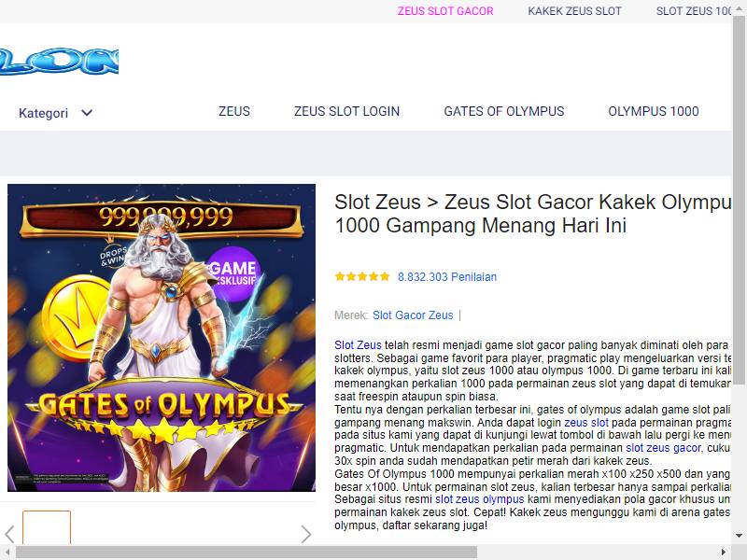Click the five-star rating icons
Viewport: 747px width, 560px height.
pyautogui.click(x=362, y=276)
